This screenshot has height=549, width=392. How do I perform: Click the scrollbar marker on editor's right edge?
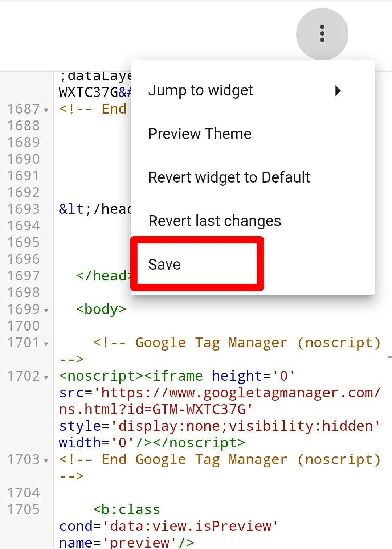pyautogui.click(x=389, y=357)
